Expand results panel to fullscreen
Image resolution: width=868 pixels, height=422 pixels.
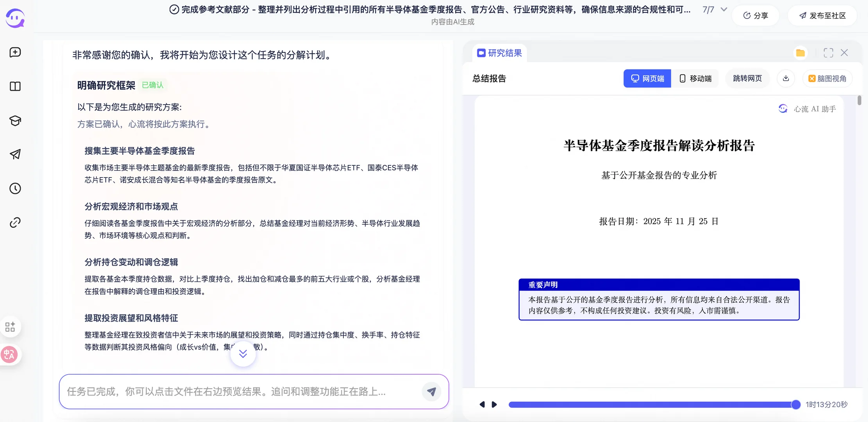click(828, 53)
